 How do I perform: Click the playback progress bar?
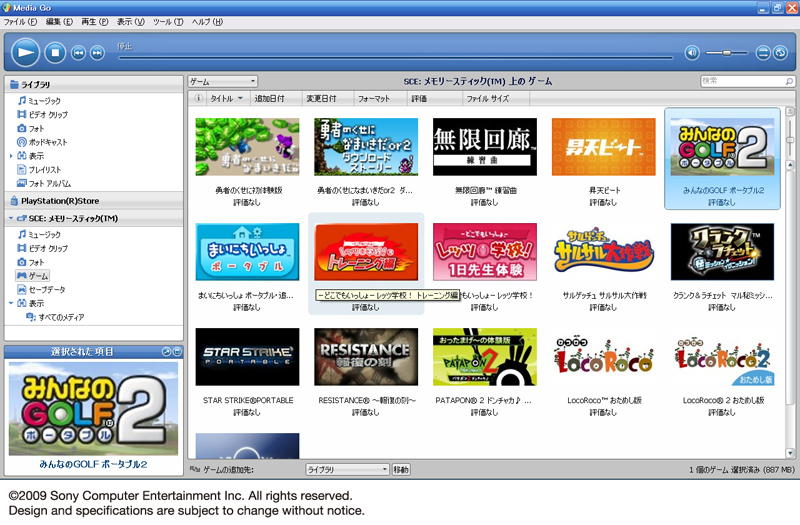pos(395,58)
